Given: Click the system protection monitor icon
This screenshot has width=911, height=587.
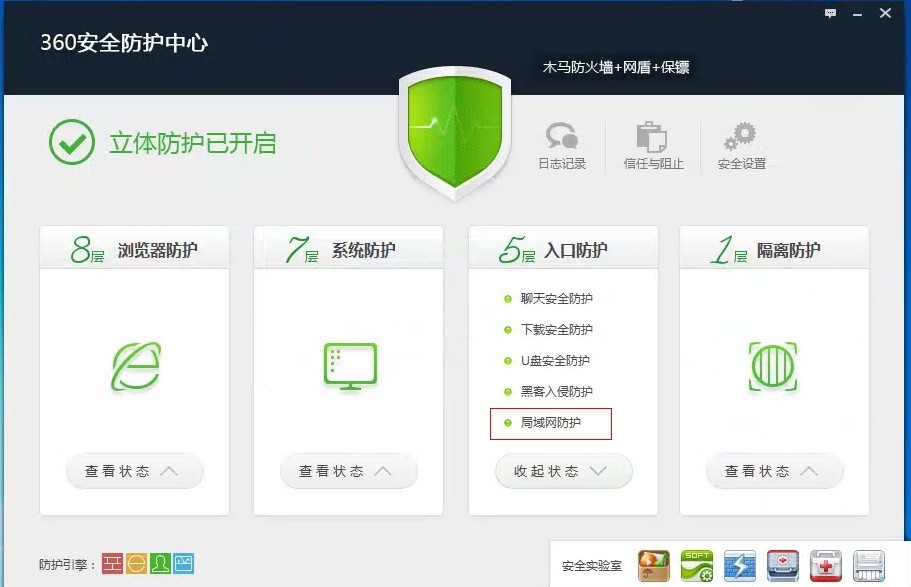Looking at the screenshot, I should coord(350,366).
